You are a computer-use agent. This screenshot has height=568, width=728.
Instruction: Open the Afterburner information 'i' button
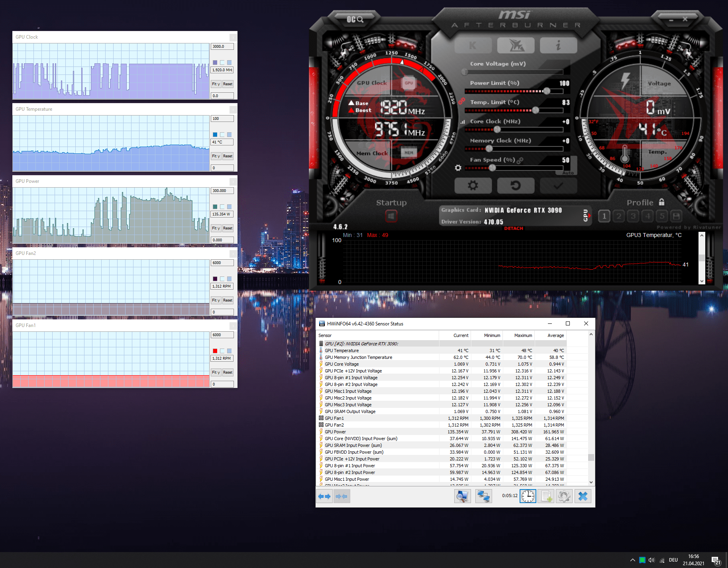point(558,45)
